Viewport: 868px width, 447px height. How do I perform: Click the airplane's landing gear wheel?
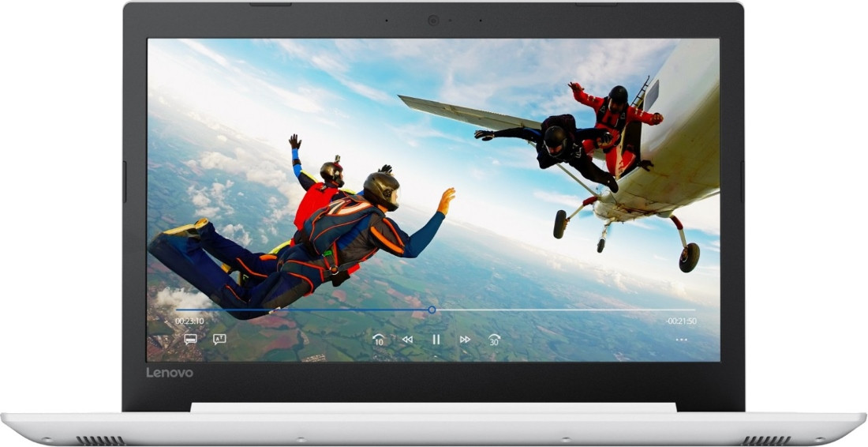click(689, 257)
